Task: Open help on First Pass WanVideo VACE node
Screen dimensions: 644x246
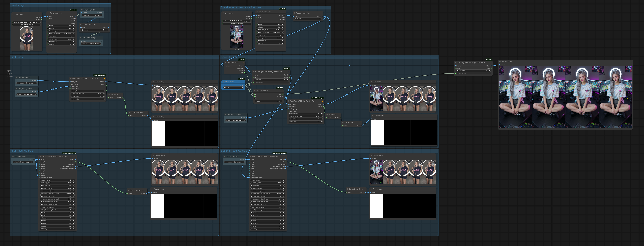Action: [104, 78]
